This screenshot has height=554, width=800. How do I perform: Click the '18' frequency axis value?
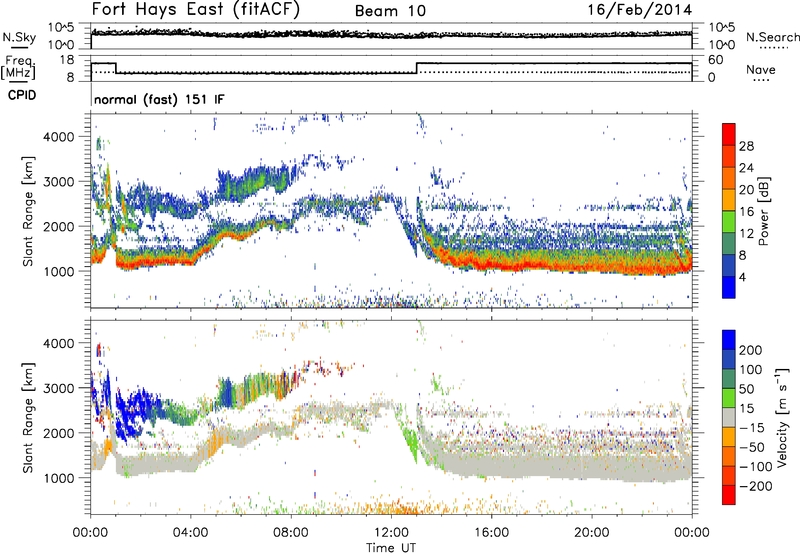click(66, 60)
